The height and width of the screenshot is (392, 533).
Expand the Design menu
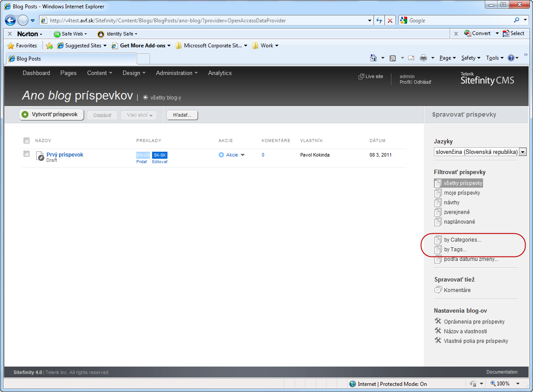pos(134,73)
